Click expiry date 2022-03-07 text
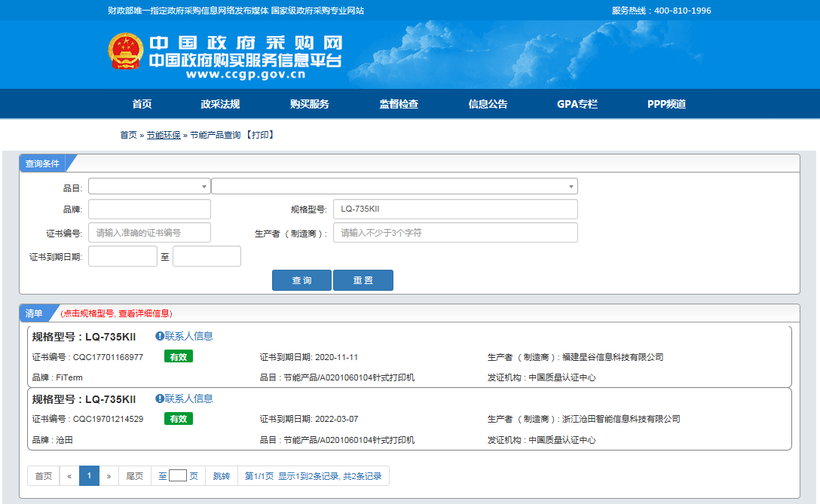 [x=337, y=419]
